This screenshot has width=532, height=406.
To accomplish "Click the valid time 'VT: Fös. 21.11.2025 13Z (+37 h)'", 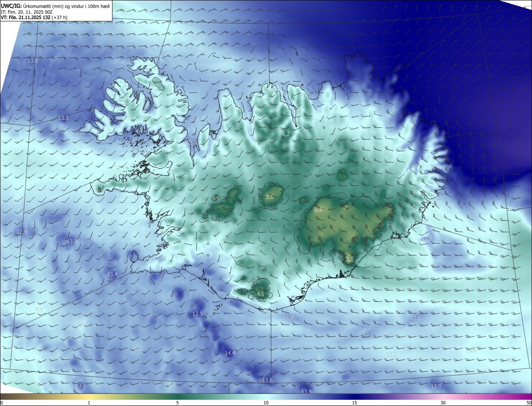I will (x=34, y=17).
